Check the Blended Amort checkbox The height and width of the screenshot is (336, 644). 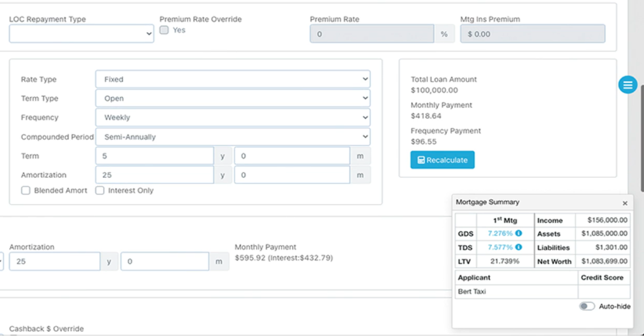(x=25, y=191)
